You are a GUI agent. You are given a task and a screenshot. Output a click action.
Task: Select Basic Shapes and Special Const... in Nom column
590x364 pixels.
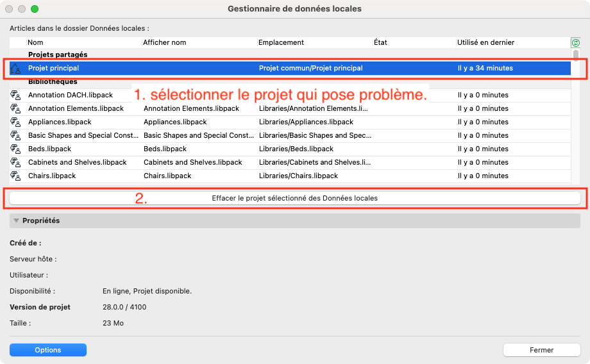click(83, 135)
